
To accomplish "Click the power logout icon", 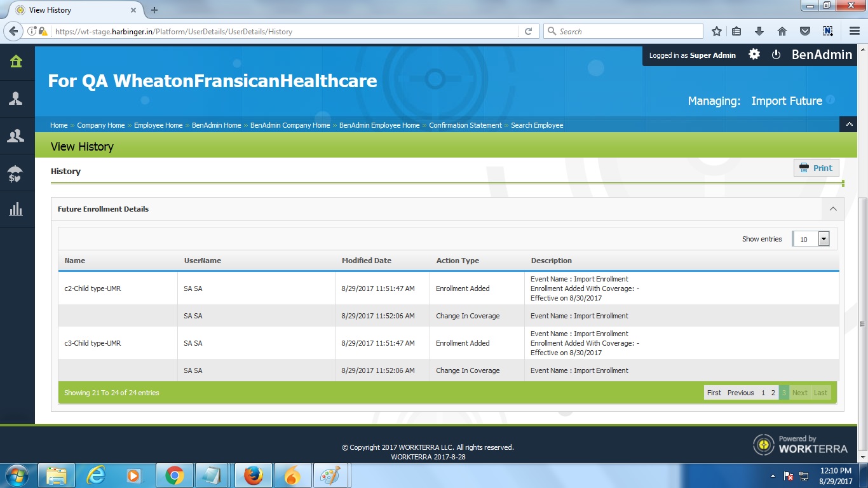I will pyautogui.click(x=776, y=55).
